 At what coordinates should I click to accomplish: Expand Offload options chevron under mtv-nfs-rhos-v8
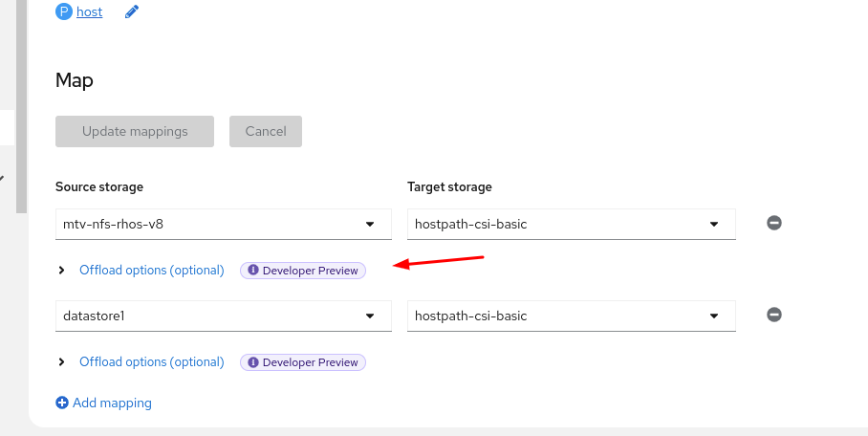62,271
